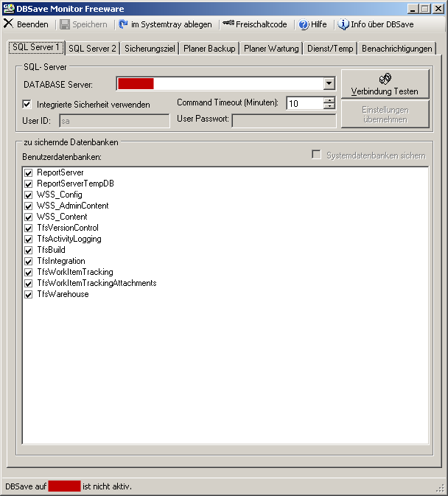Open the Benachrichtigungen tab

396,49
